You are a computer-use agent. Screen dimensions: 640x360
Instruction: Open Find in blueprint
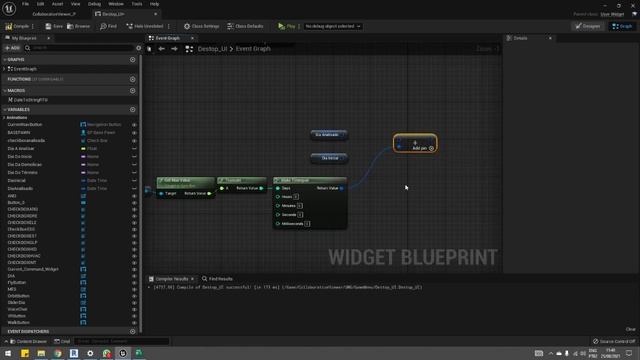click(108, 26)
